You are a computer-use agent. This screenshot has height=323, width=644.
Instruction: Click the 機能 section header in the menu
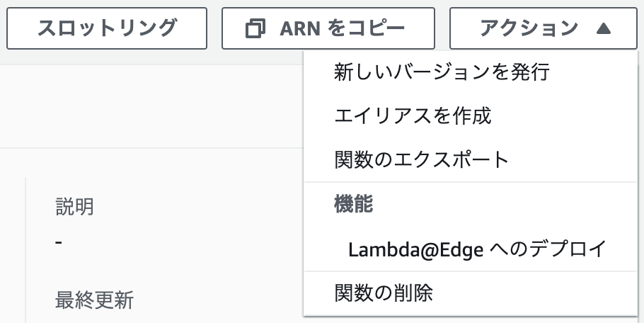pos(354,204)
